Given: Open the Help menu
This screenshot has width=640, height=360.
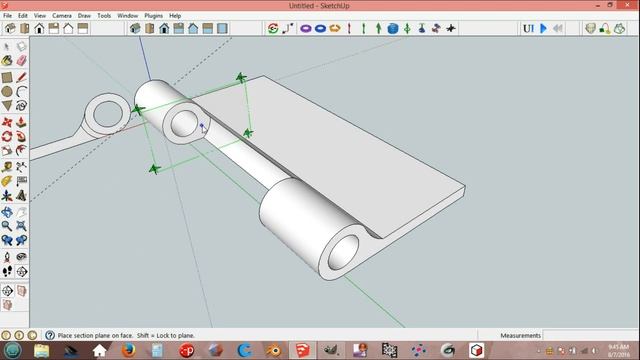Looking at the screenshot, I should coord(175,16).
